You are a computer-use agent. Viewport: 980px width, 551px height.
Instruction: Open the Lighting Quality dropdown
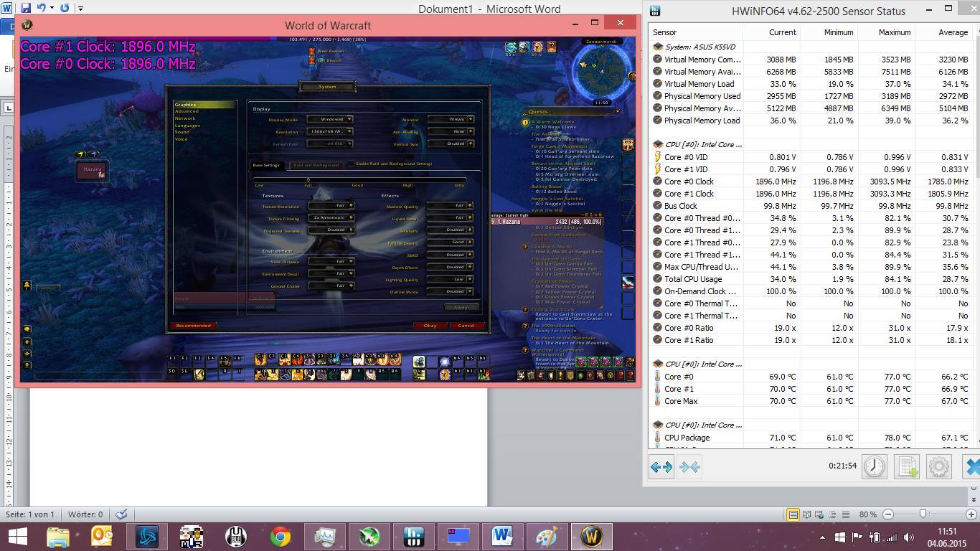(x=451, y=279)
